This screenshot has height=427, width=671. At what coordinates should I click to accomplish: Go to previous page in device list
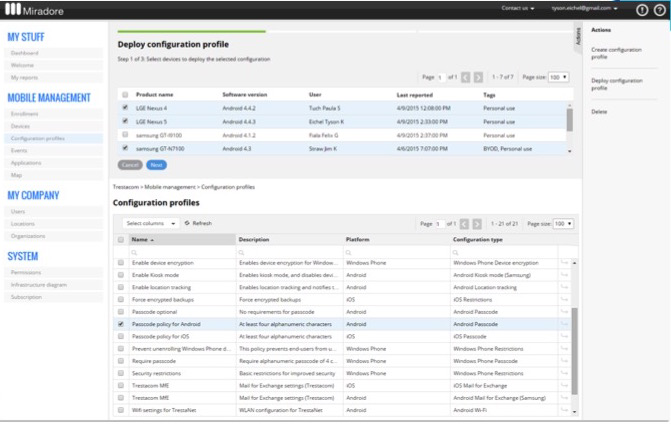click(465, 77)
